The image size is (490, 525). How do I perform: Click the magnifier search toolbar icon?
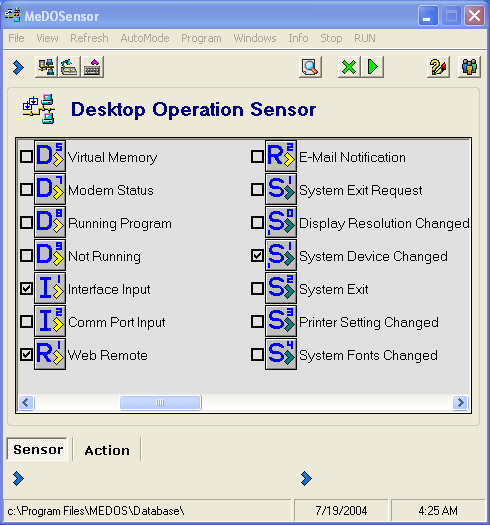tap(310, 67)
